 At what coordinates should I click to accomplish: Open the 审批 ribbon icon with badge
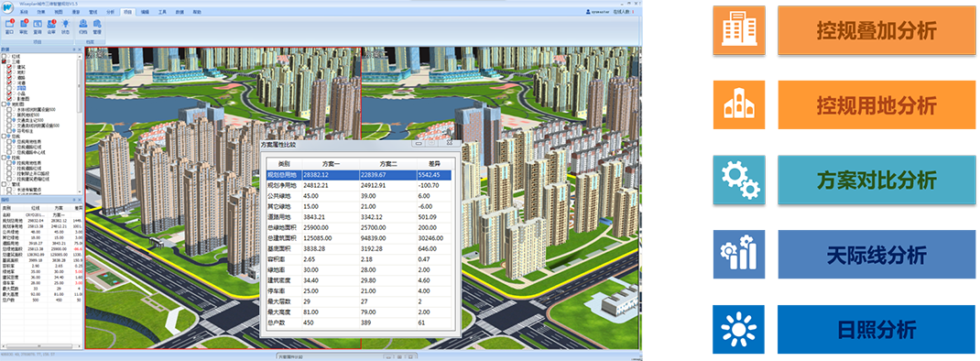[24, 24]
